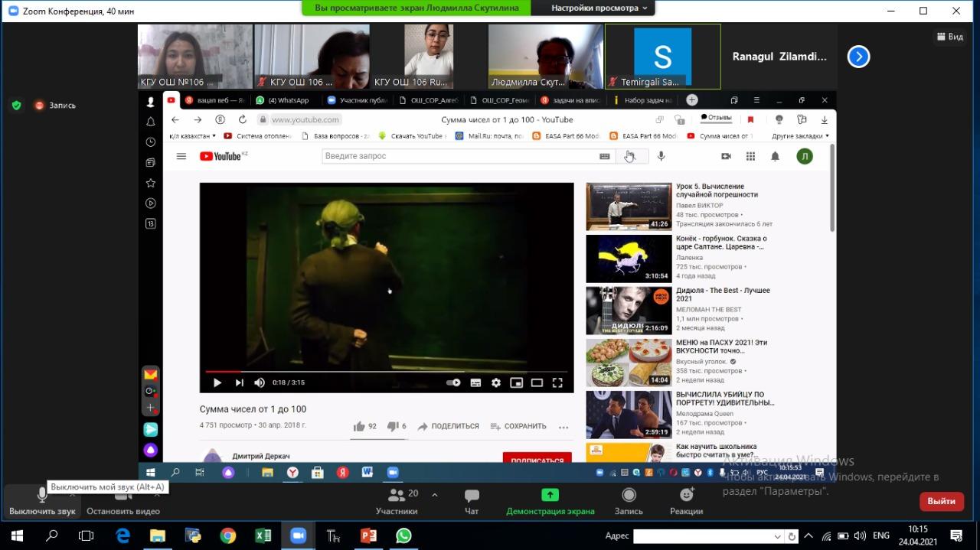Start Демонстрация экрана screen share
Image resolution: width=980 pixels, height=550 pixels.
pos(550,502)
